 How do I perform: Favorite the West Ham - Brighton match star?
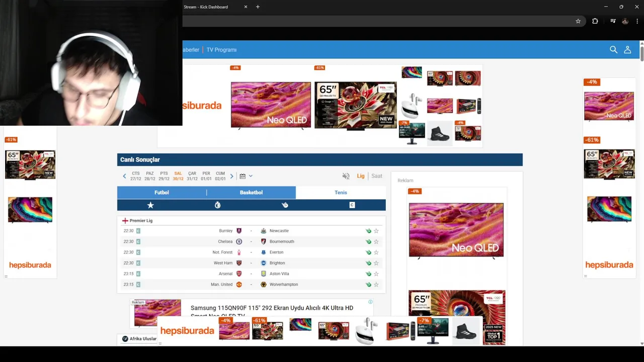376,263
